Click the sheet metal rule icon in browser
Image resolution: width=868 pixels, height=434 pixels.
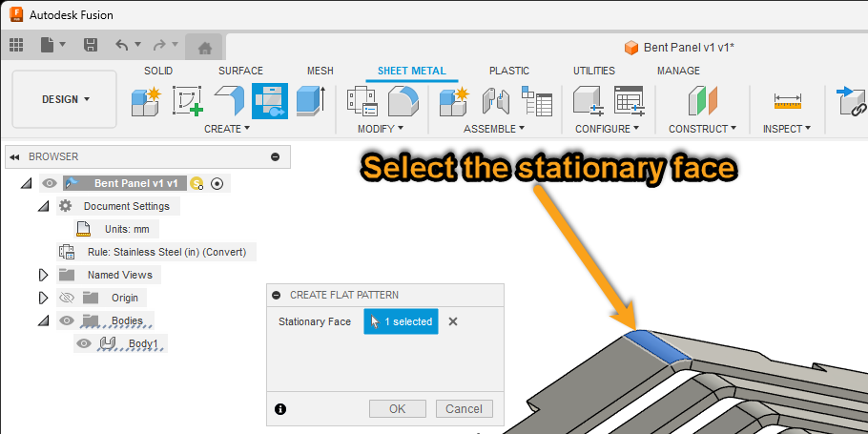pos(67,252)
